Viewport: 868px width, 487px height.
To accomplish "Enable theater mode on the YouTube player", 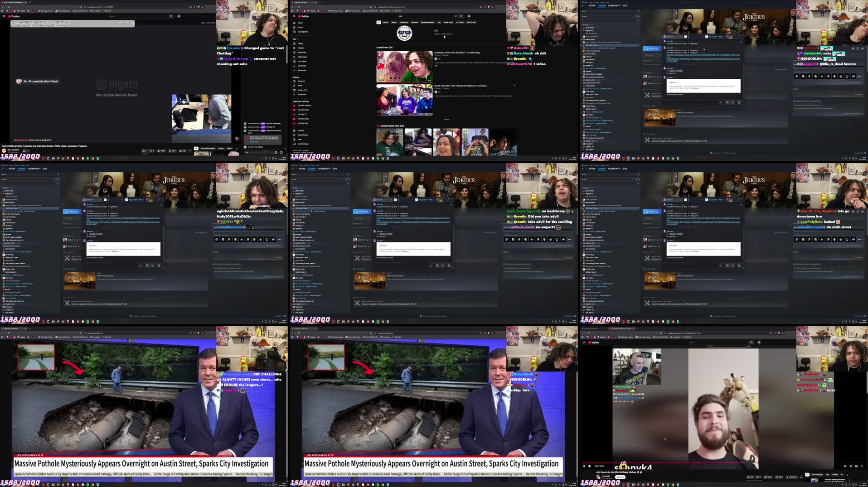I will (856, 466).
